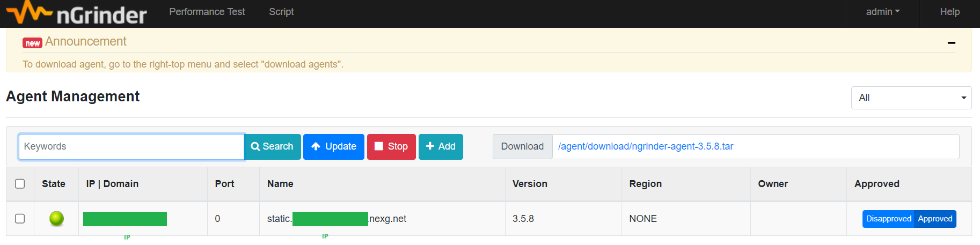The width and height of the screenshot is (980, 245).
Task: Open the Performance Test menu
Action: (x=207, y=12)
